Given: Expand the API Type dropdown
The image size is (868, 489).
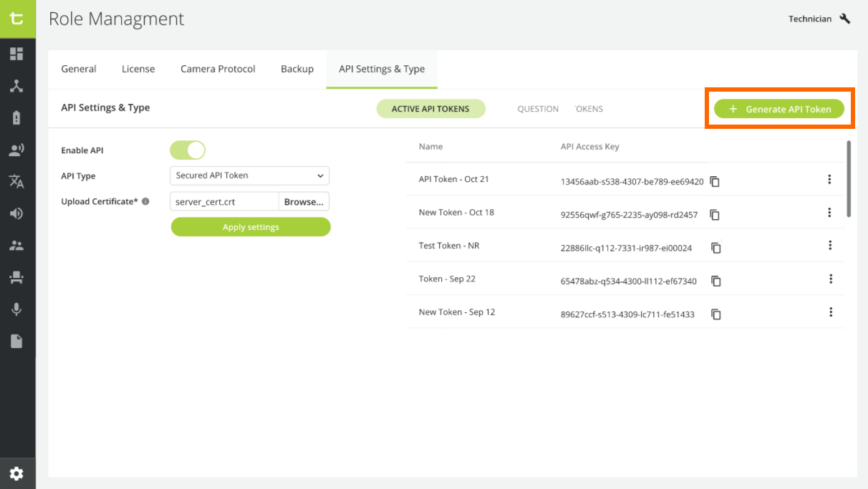Looking at the screenshot, I should pyautogui.click(x=250, y=175).
